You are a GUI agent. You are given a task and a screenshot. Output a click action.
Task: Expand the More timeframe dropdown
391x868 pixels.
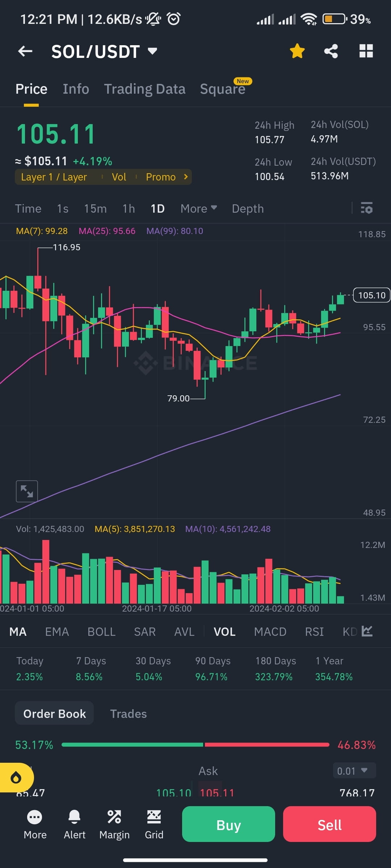(x=198, y=209)
